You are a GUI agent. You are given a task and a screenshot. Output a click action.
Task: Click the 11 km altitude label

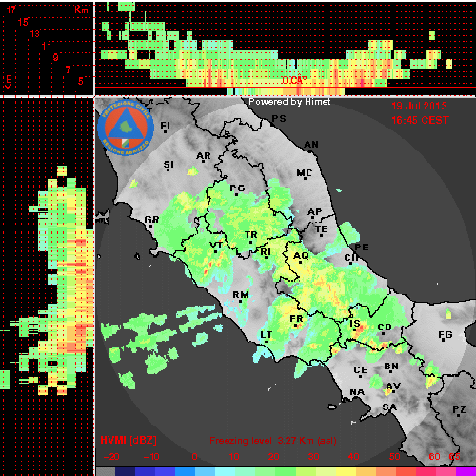(x=47, y=46)
